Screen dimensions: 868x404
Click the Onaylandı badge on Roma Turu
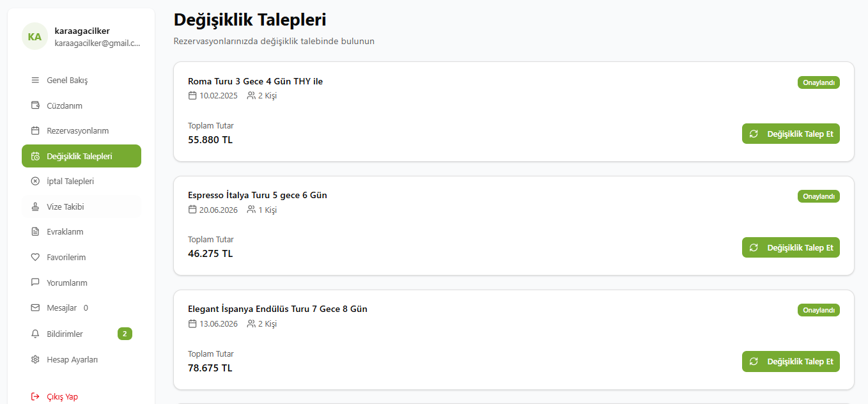point(818,82)
